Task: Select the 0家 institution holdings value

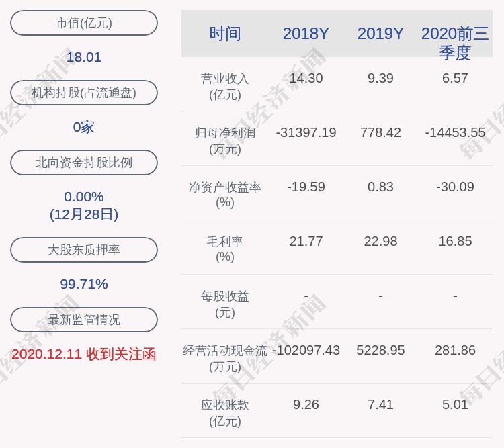Action: coord(84,127)
